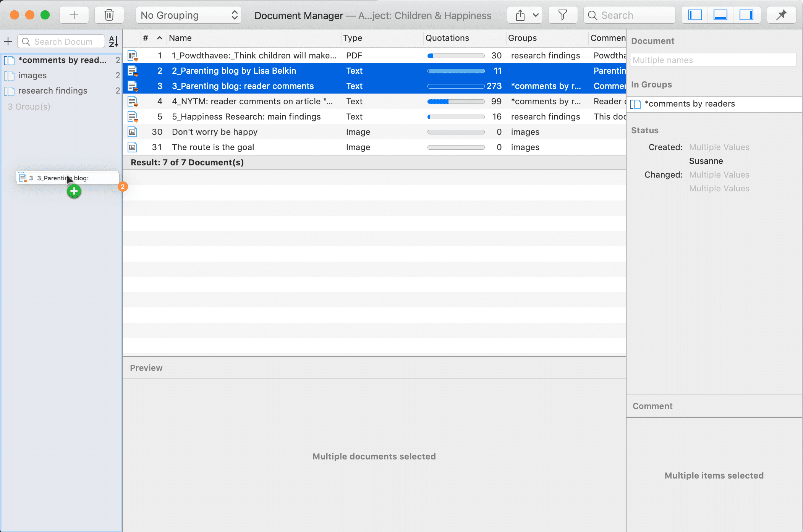Sort by the Name column header
This screenshot has height=532, width=803.
pos(180,38)
